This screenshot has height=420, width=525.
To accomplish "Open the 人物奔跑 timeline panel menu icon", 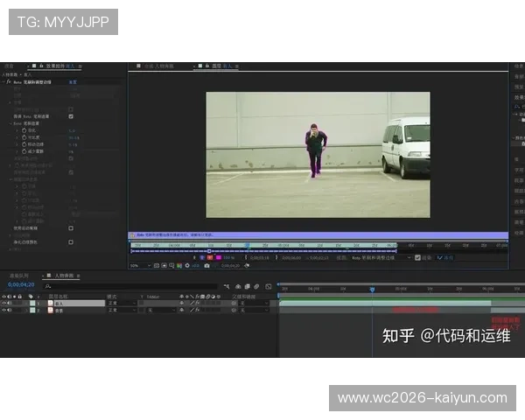I will (78, 276).
